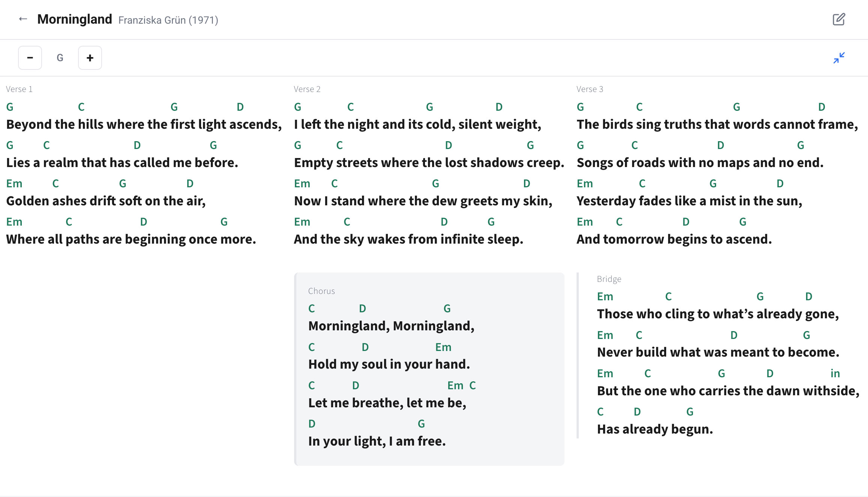Click the lyric 'Has already begun.'
Image resolution: width=868 pixels, height=497 pixels.
point(654,429)
